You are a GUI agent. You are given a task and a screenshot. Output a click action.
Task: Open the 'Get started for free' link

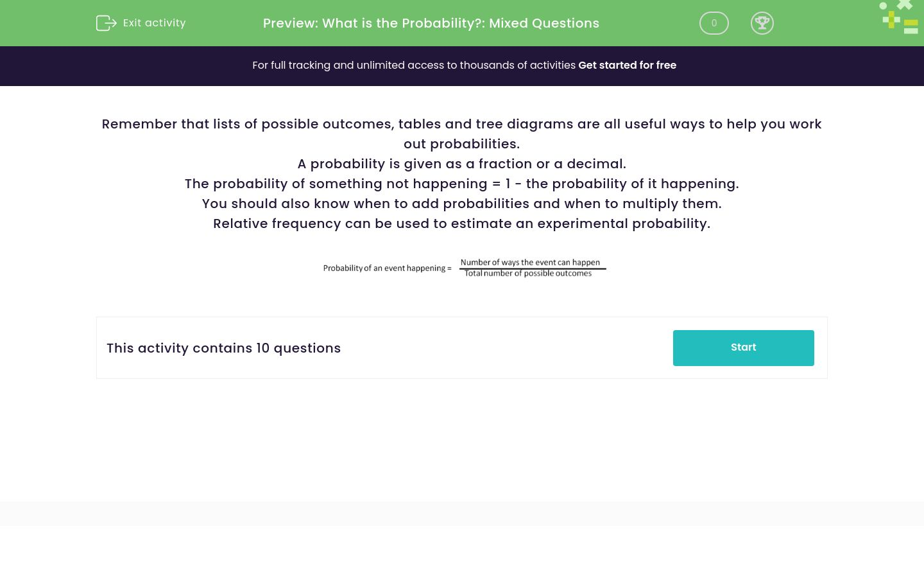click(x=627, y=66)
